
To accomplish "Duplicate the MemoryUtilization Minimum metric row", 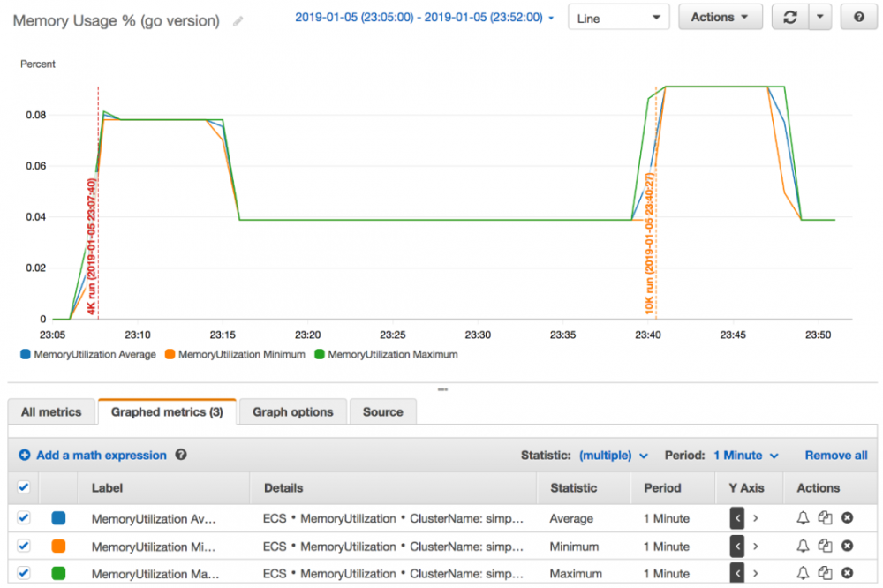I will [825, 546].
